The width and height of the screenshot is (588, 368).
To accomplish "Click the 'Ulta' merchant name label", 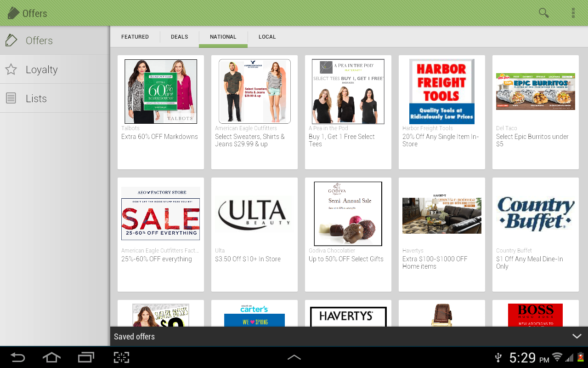I will point(220,251).
